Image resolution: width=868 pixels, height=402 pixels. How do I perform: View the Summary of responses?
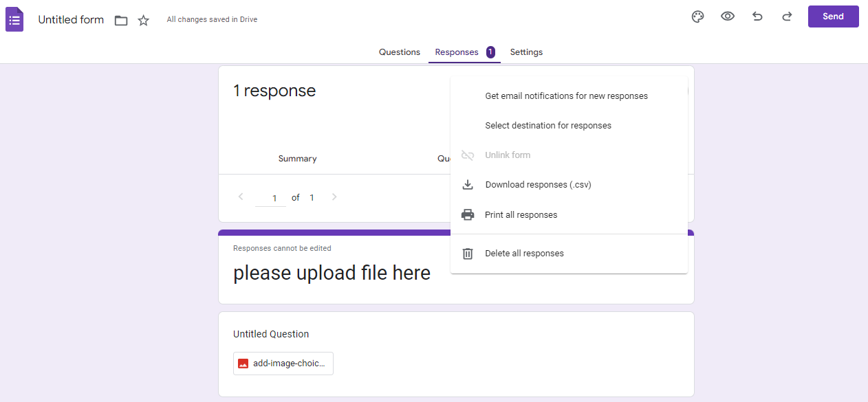click(297, 158)
